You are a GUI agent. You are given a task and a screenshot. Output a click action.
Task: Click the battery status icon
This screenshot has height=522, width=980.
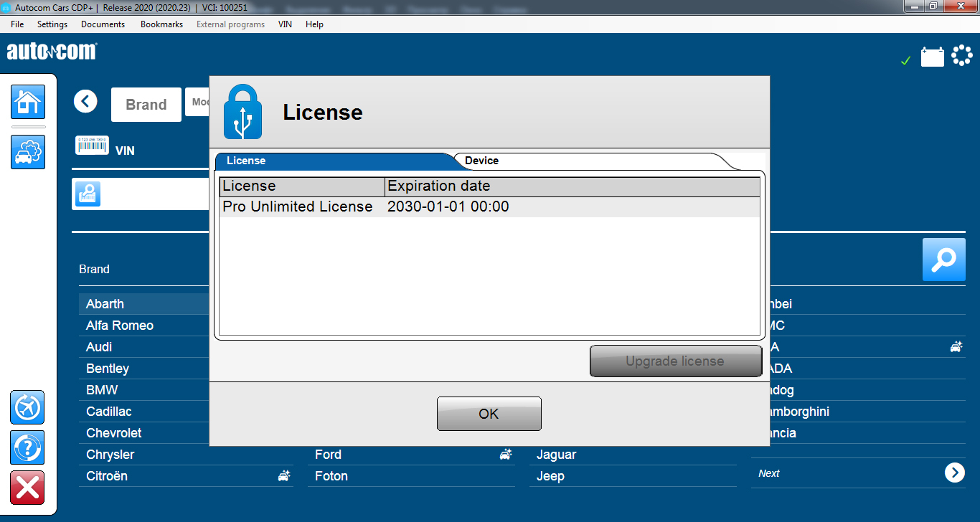tap(933, 57)
